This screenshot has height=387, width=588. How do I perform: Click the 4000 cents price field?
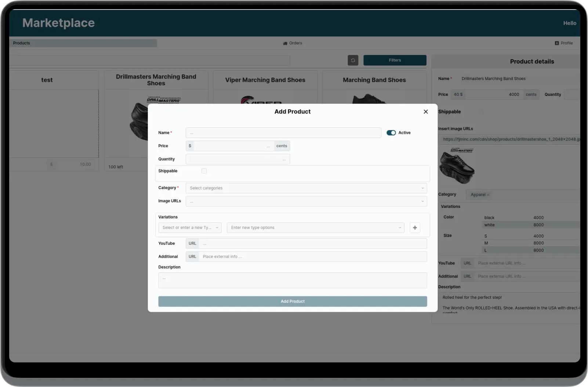[495, 95]
